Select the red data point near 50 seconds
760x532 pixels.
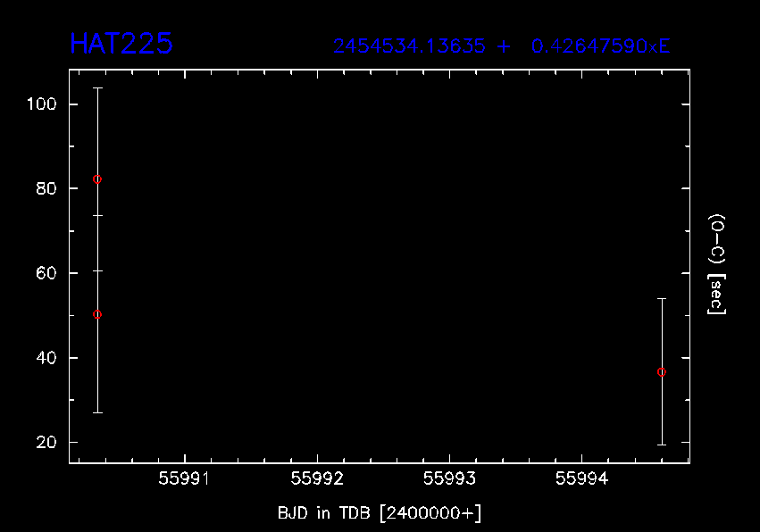[97, 314]
